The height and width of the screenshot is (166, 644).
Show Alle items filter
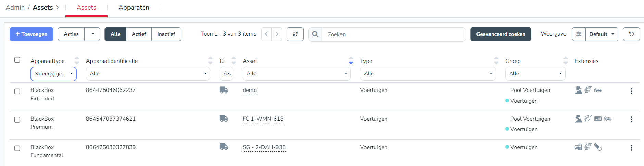[x=115, y=34]
